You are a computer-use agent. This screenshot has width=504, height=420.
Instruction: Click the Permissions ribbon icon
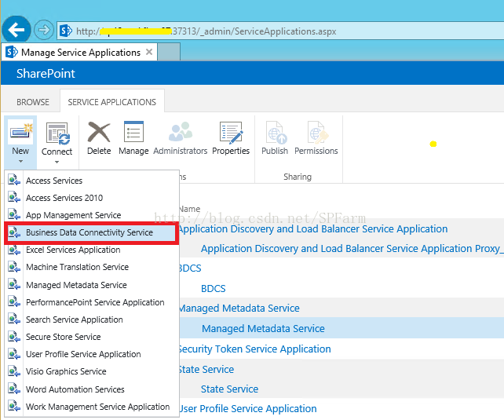[x=318, y=132]
